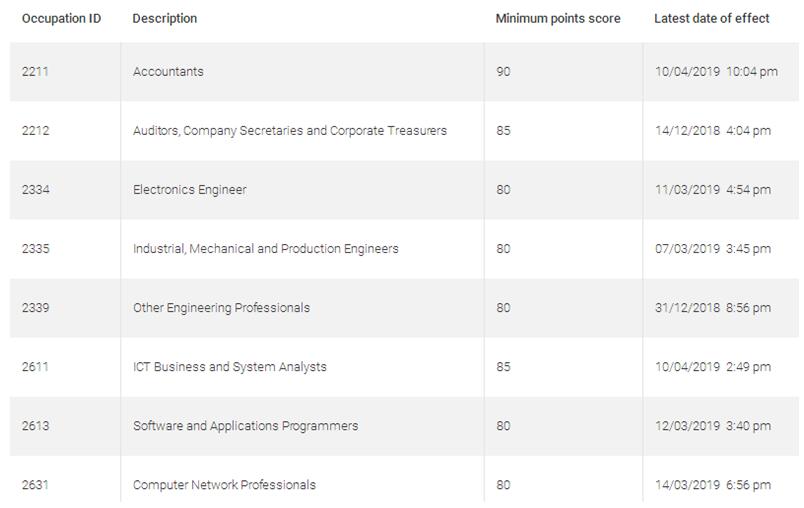Click occupation ID 2335
The image size is (804, 508).
(x=35, y=249)
